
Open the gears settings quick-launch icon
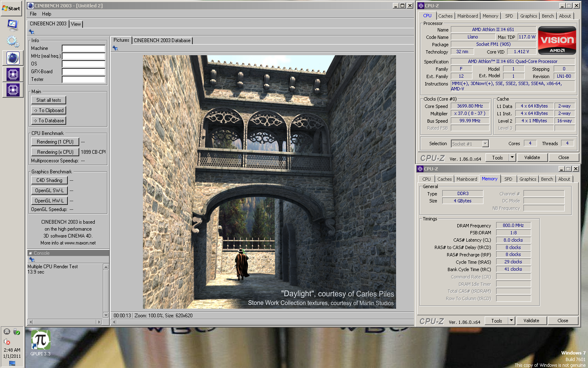click(x=13, y=41)
